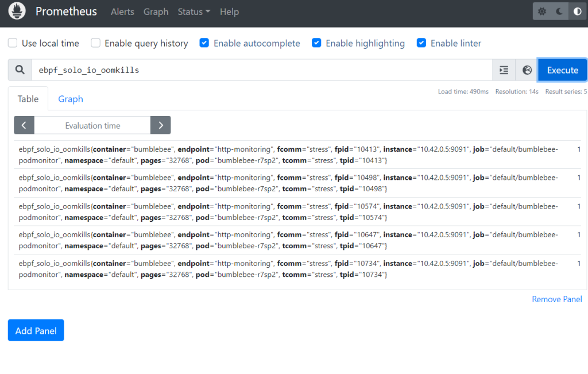Click Add Panel button
Screen dimensions: 588x374
tap(36, 330)
